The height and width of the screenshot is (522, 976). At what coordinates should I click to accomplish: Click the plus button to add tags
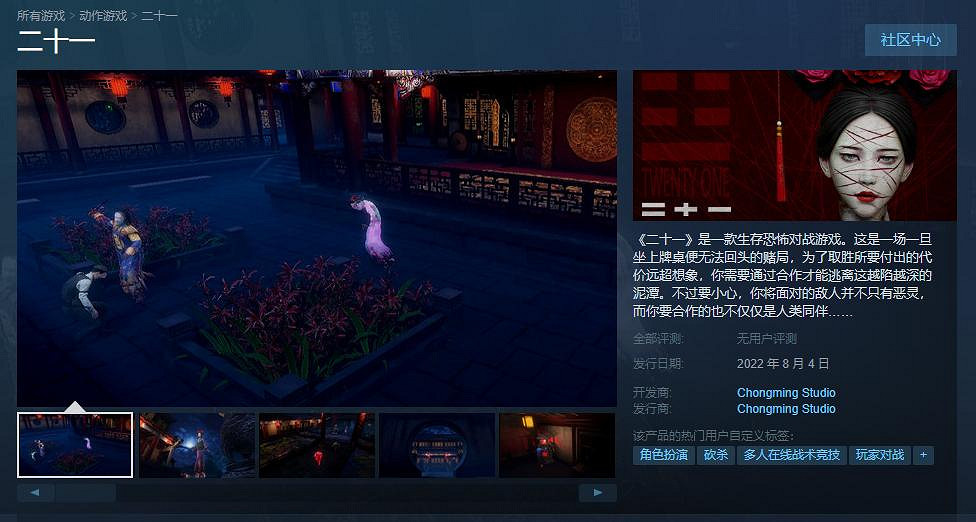coord(923,455)
